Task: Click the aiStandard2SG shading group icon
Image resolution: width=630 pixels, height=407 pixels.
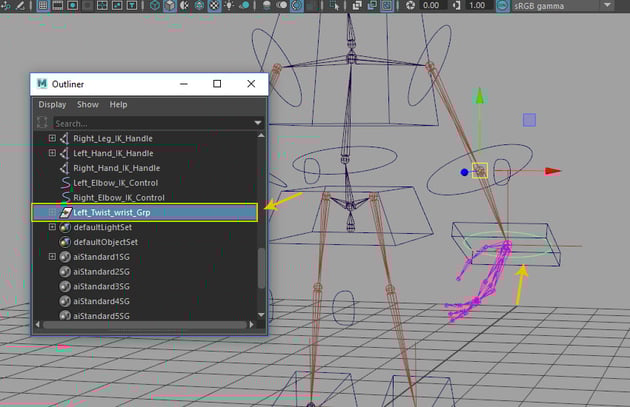Action: (x=65, y=272)
